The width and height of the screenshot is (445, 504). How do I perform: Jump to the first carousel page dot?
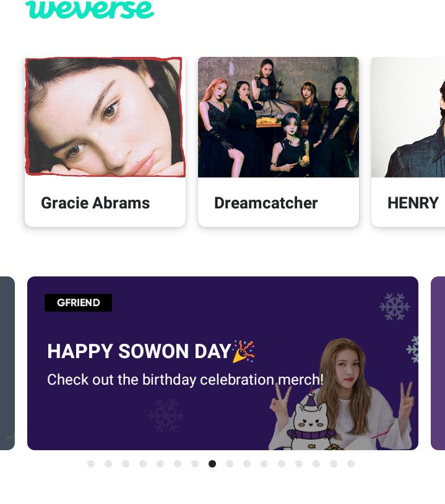coord(91,464)
